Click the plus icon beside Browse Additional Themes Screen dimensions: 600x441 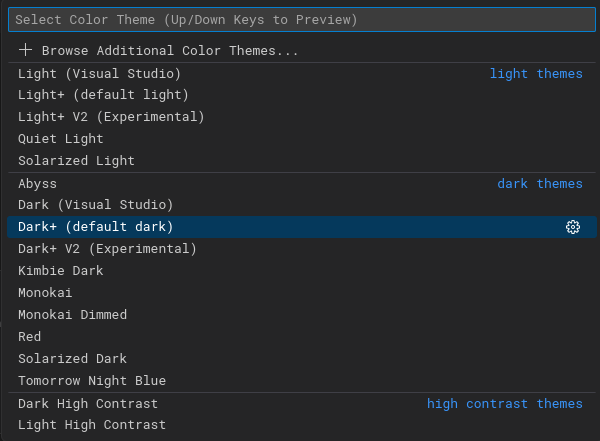tap(25, 50)
